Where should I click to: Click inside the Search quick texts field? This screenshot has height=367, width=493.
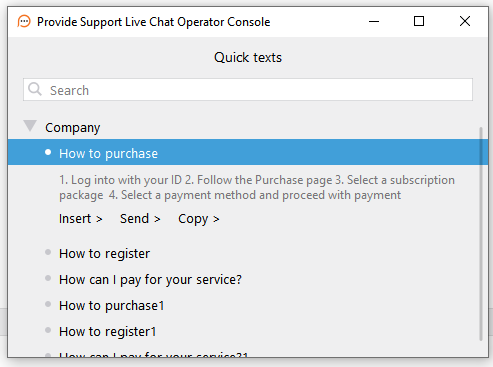click(248, 90)
